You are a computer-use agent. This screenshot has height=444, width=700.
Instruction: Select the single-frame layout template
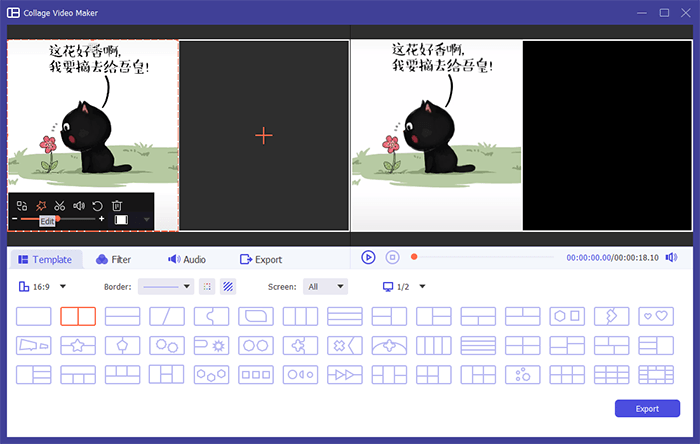[x=33, y=316]
